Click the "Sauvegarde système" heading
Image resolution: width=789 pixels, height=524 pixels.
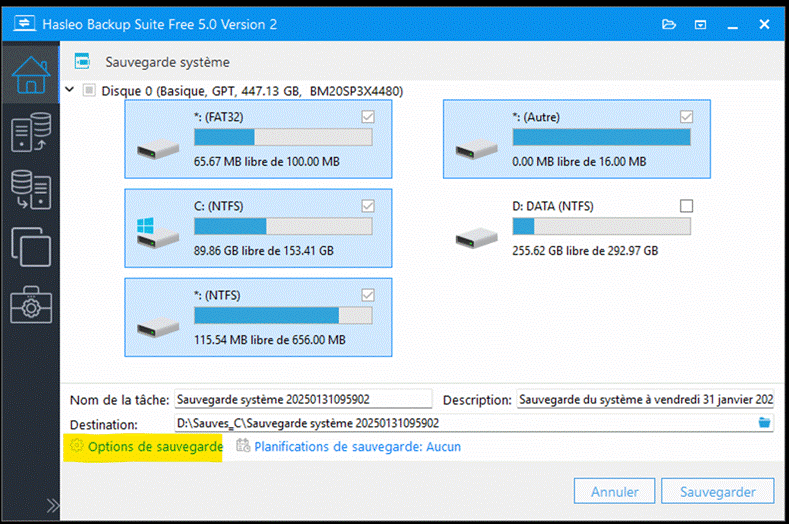click(x=167, y=62)
